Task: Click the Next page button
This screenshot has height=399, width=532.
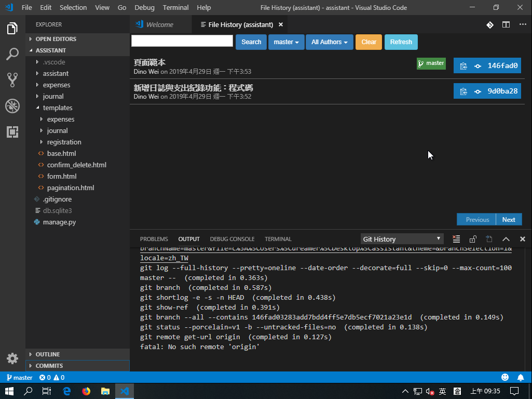Action: click(509, 219)
